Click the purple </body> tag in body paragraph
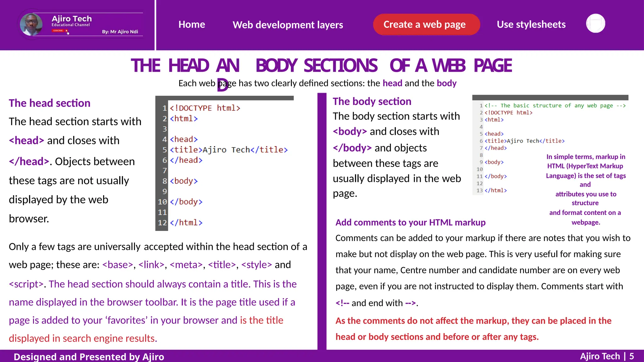Viewport: 644px width, 362px height. tap(352, 148)
